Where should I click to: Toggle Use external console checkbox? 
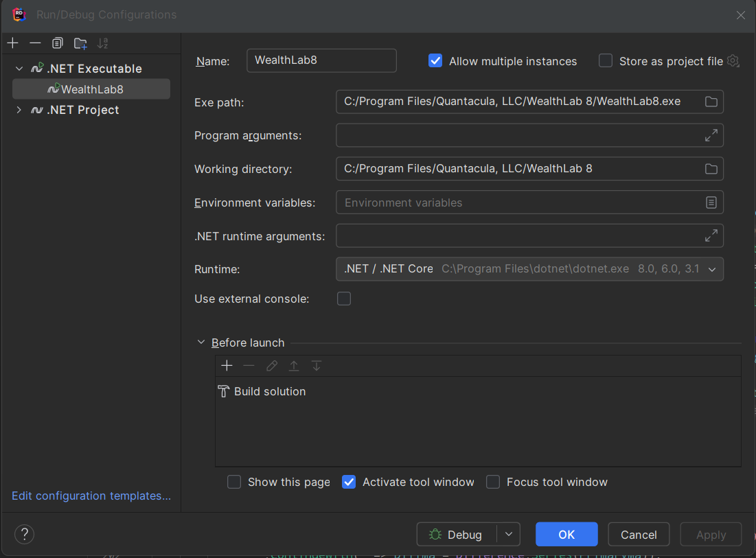click(344, 299)
